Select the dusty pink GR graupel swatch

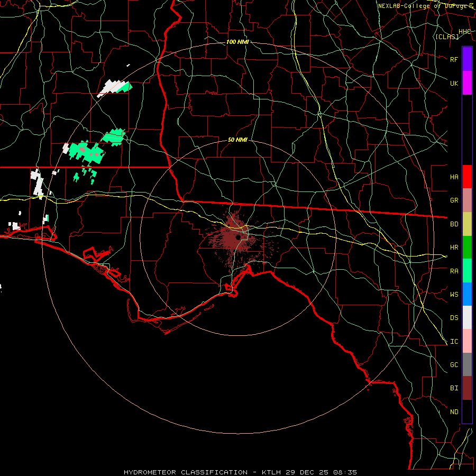467,200
